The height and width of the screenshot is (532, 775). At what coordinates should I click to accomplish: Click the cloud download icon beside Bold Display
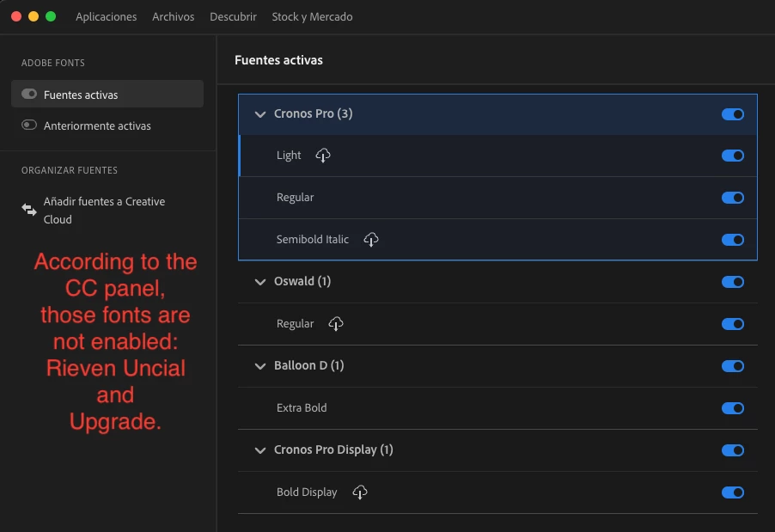coord(359,492)
